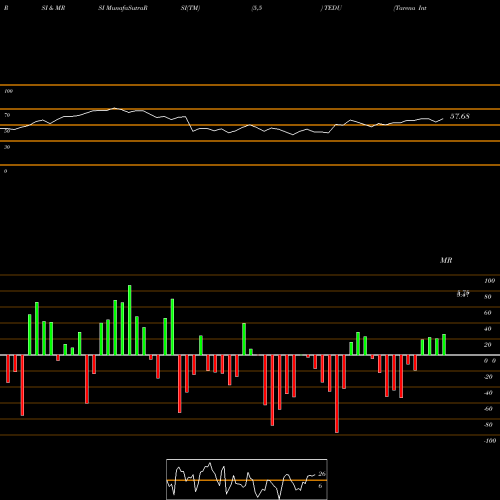Click the MR axis label "-40"

point(488,393)
